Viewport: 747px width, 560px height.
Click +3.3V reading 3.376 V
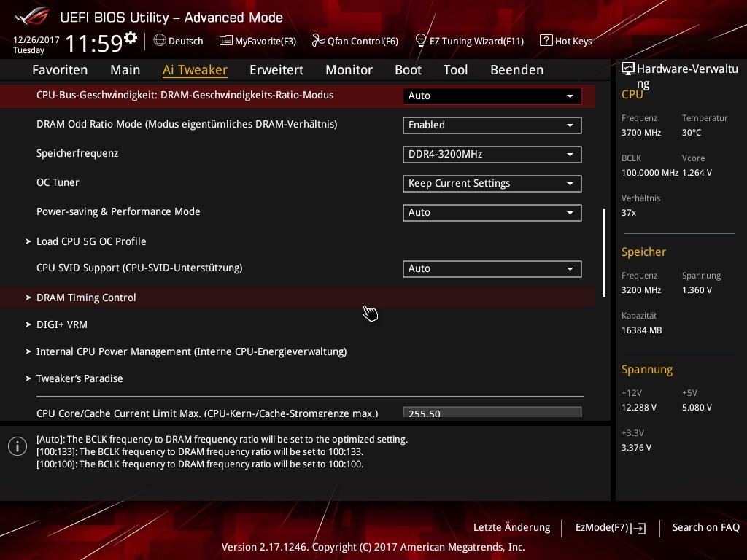636,448
